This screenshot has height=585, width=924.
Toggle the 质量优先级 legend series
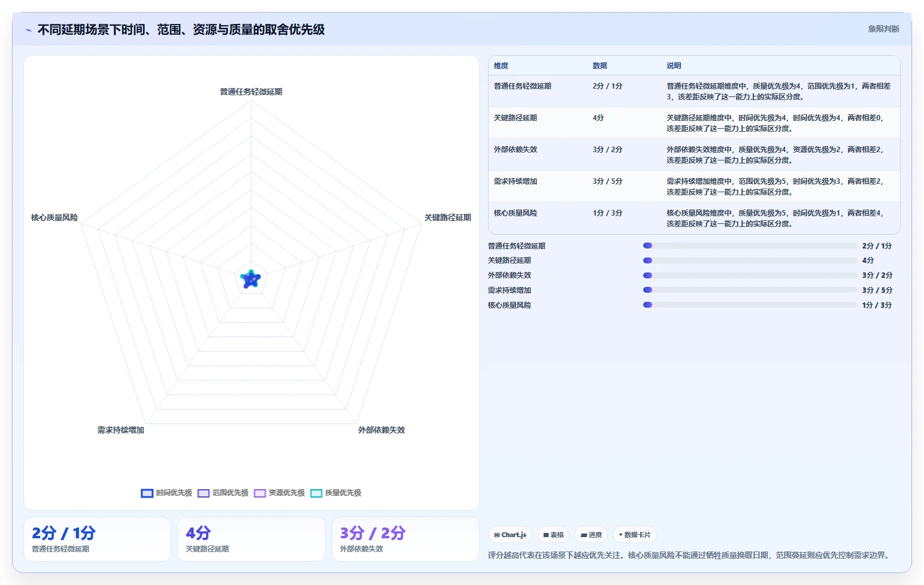pyautogui.click(x=335, y=493)
